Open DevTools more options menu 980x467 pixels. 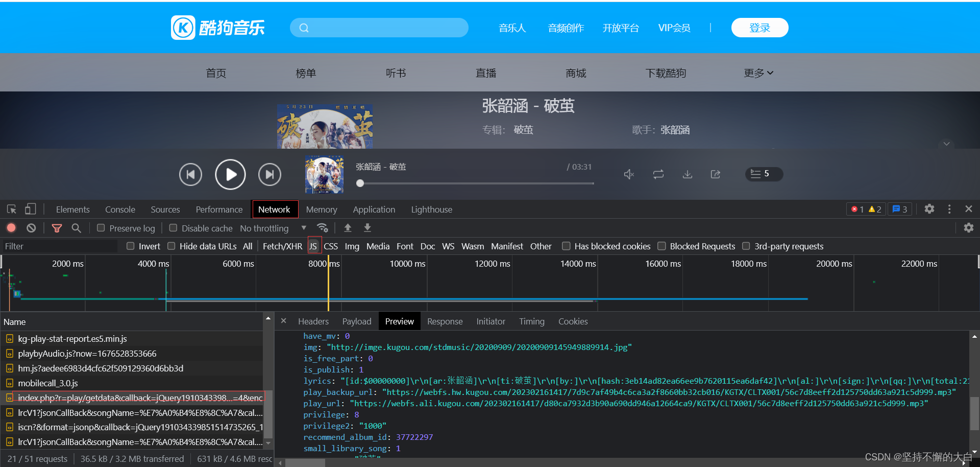click(949, 209)
